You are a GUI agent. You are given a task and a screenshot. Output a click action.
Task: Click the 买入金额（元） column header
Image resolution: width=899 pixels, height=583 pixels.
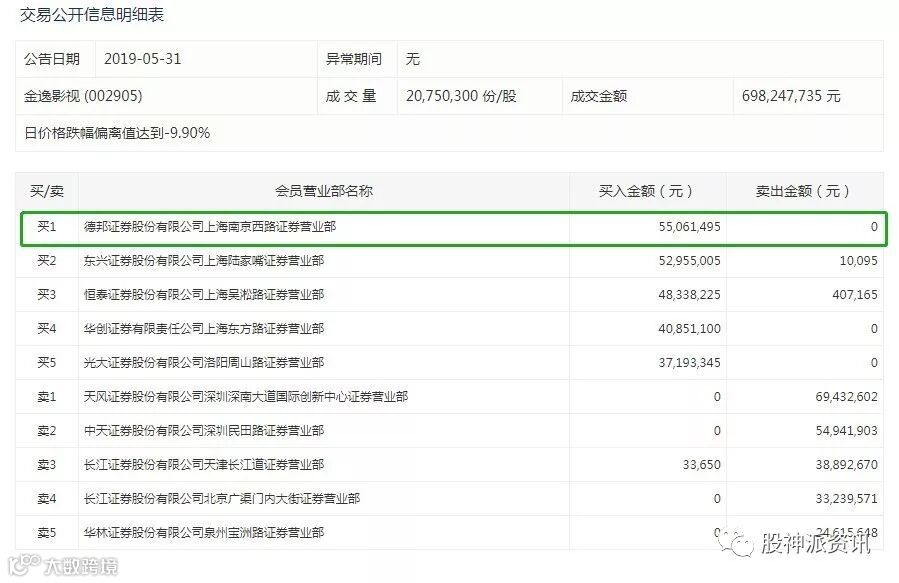[x=647, y=191]
